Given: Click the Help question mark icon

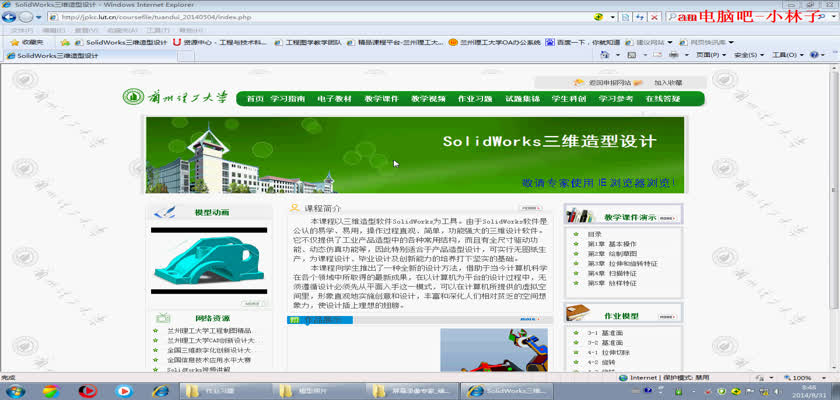Looking at the screenshot, I should [x=814, y=55].
